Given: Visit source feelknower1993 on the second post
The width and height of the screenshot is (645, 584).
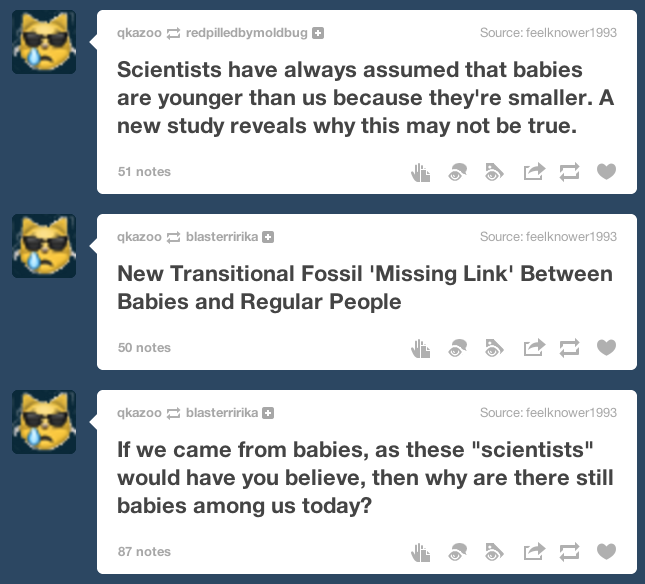Looking at the screenshot, I should click(548, 237).
